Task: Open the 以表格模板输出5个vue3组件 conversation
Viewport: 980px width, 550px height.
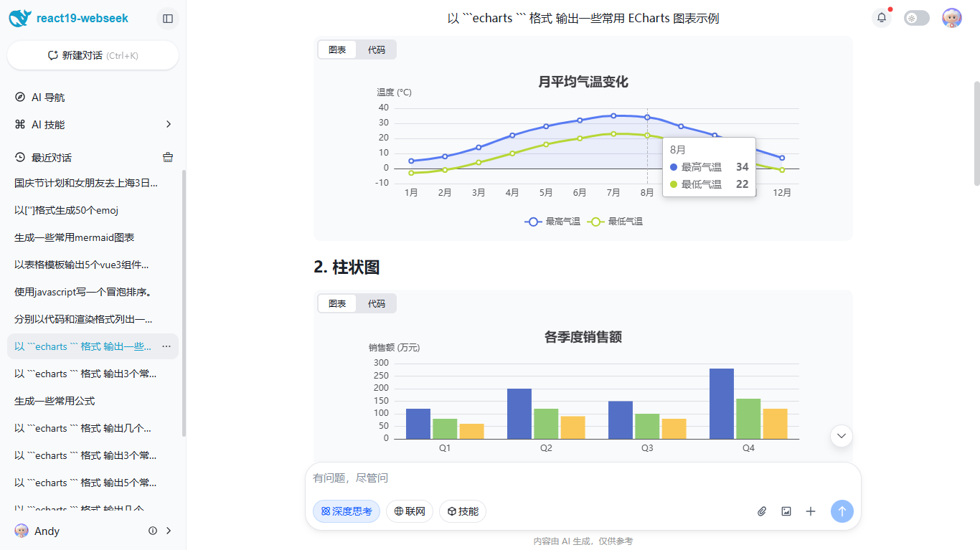Action: click(93, 265)
